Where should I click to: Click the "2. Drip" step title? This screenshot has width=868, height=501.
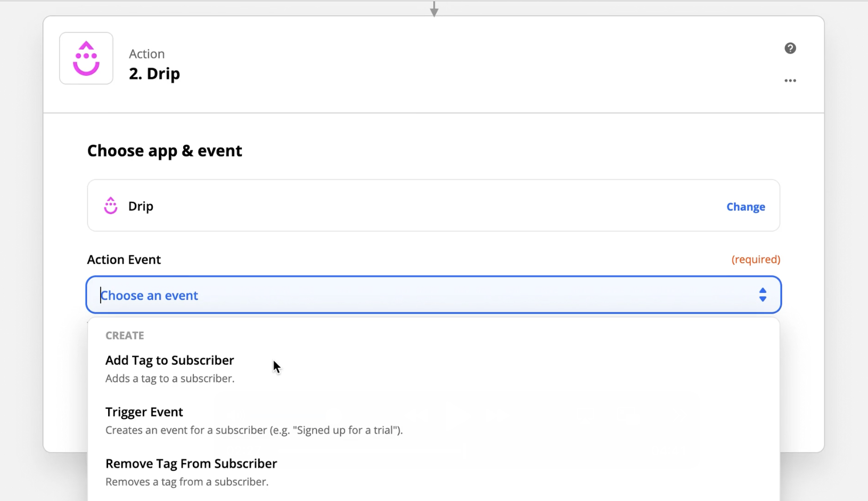click(x=154, y=74)
